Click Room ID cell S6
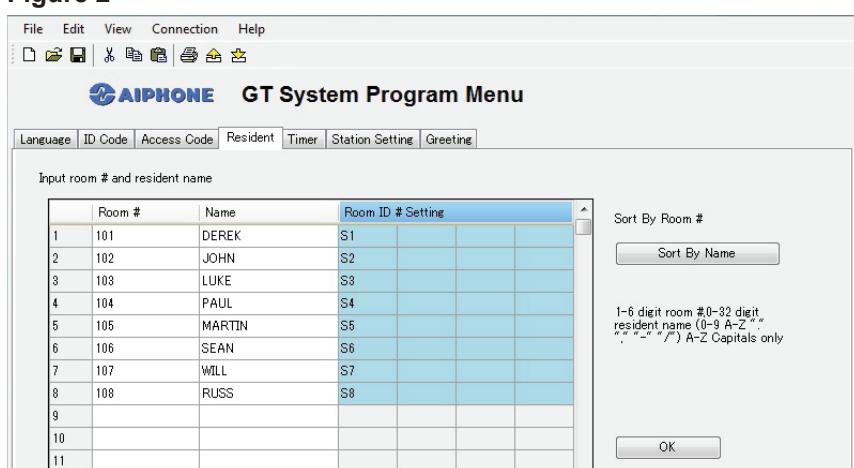The height and width of the screenshot is (468, 854). click(x=368, y=348)
